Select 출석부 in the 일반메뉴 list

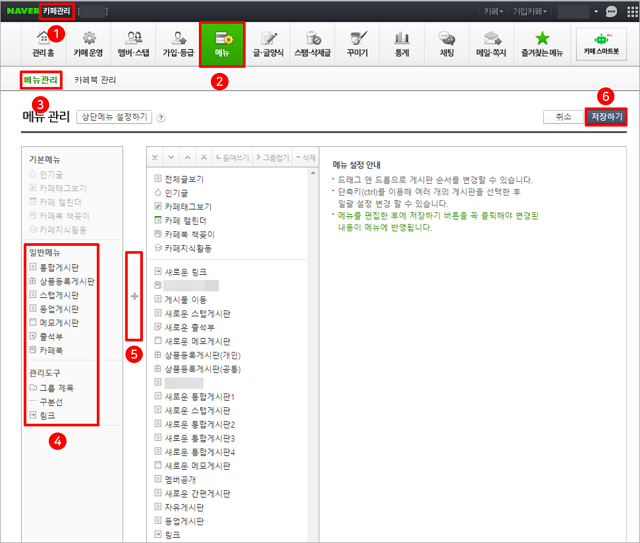53,338
